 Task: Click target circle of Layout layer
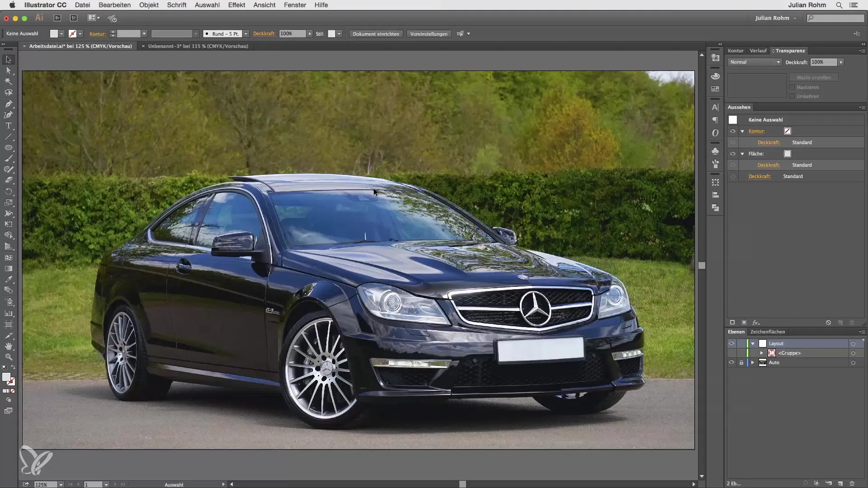click(x=853, y=343)
